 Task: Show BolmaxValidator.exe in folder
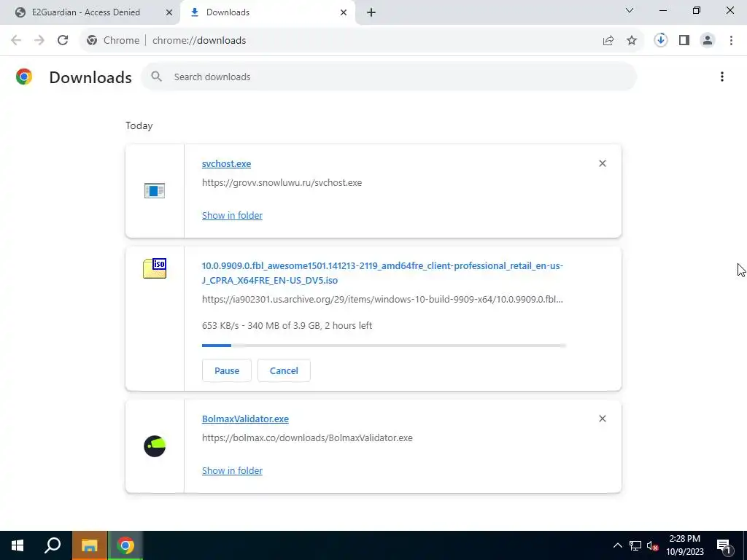pos(232,470)
